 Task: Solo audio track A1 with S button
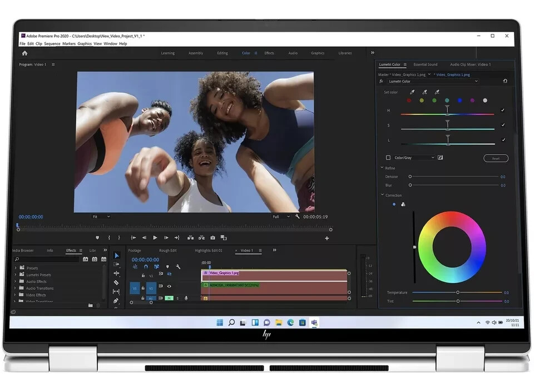coord(177,298)
